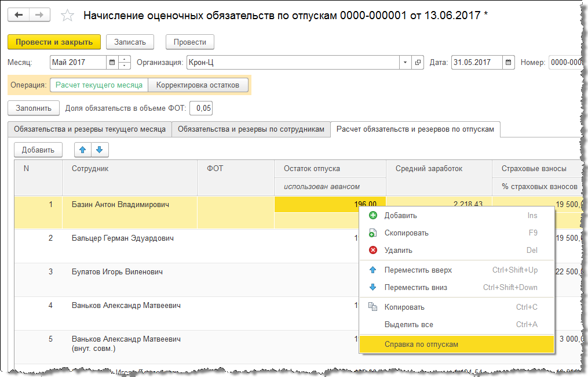Open Обязательства и резервы текущего месяца tab
The width and height of the screenshot is (588, 377).
90,129
